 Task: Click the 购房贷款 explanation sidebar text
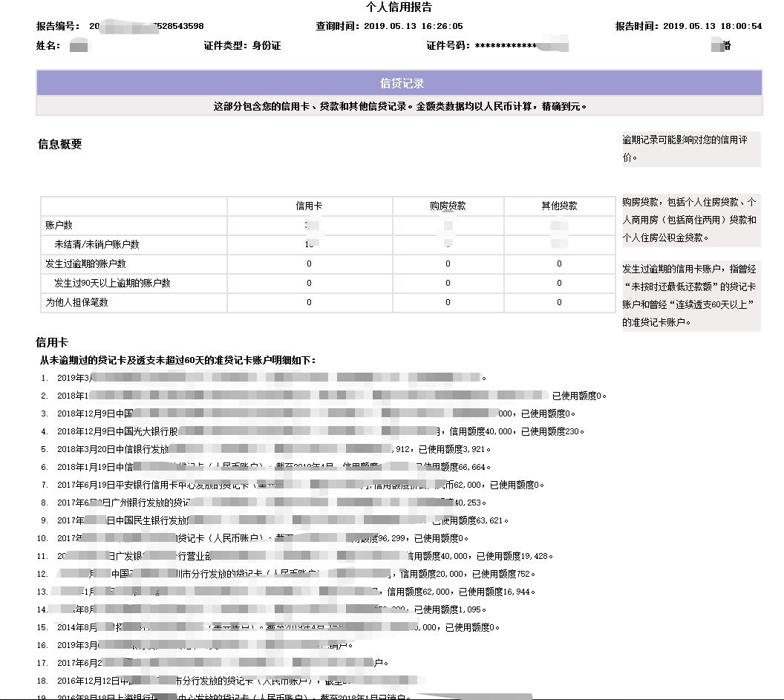(x=690, y=219)
